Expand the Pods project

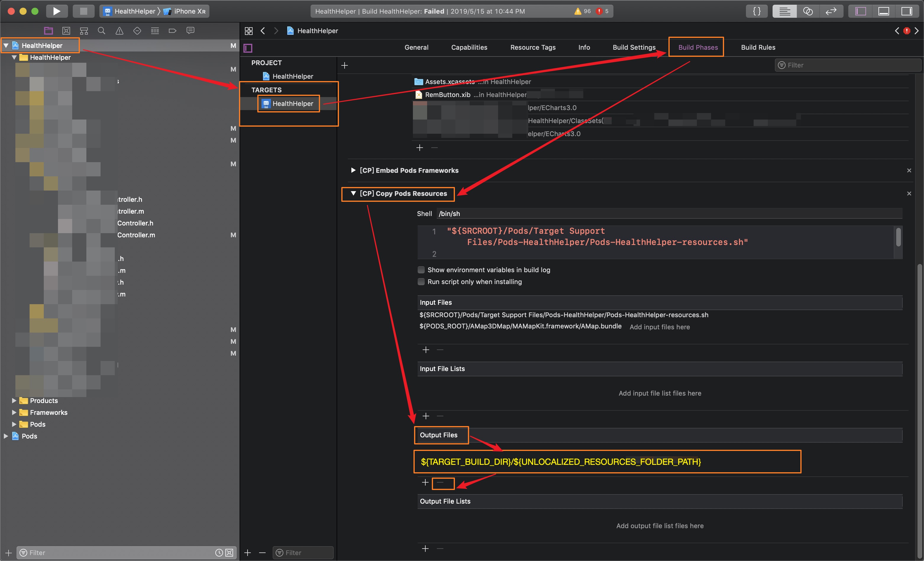[6, 436]
